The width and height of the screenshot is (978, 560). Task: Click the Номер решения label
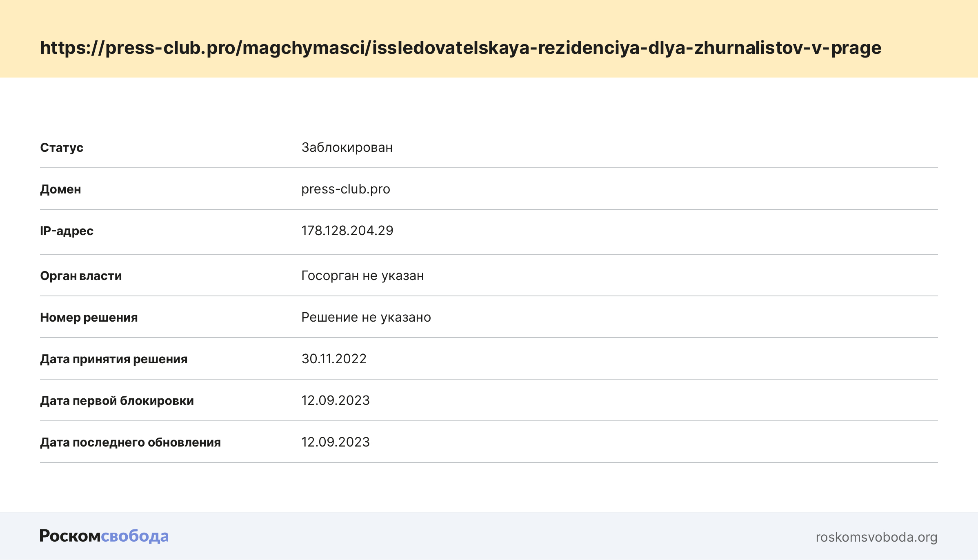tap(89, 318)
